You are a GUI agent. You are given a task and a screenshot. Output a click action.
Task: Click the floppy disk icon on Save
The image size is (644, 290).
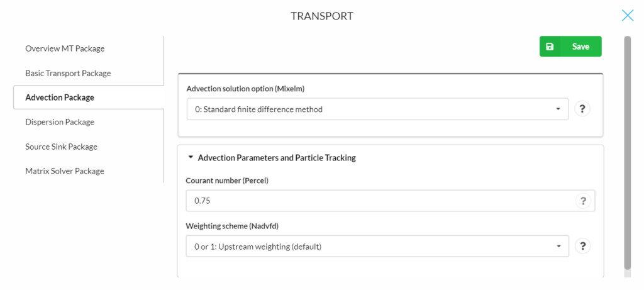[x=550, y=47]
